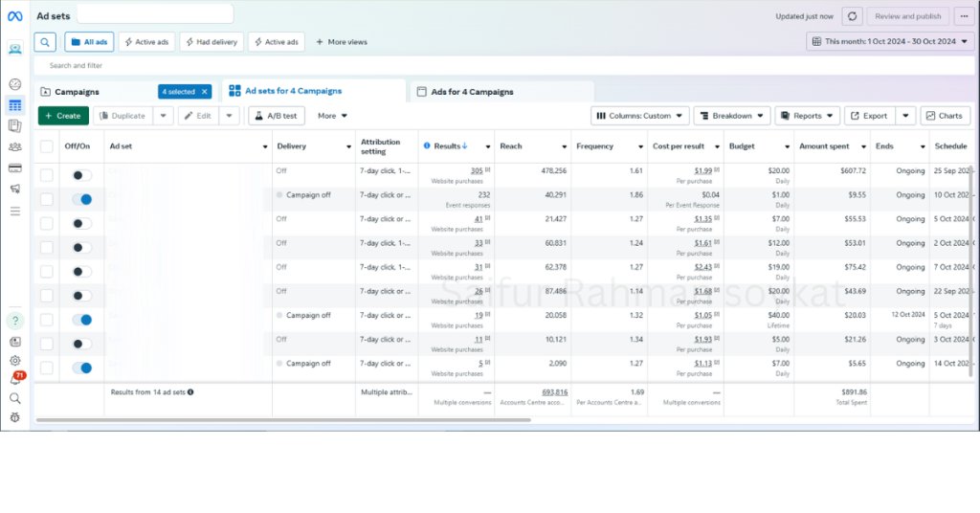Open the audiences people icon in sidebar
Viewport: 980px width, 513px height.
click(x=14, y=146)
